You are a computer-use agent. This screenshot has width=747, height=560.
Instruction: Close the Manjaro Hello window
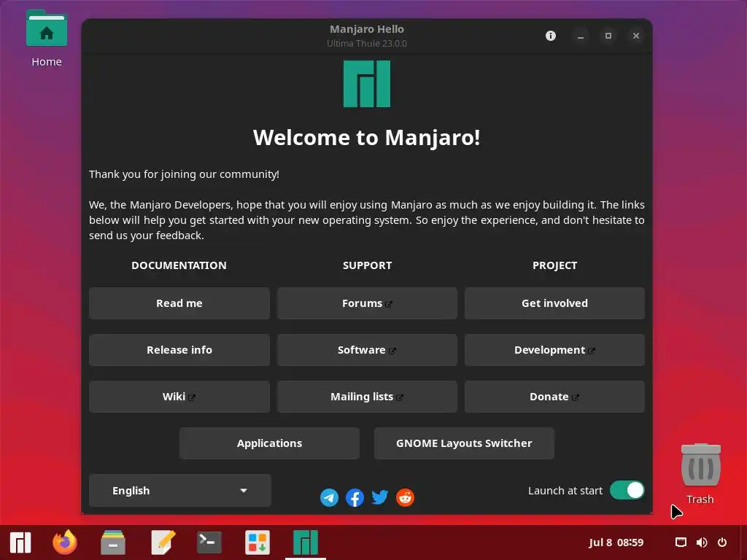636,36
